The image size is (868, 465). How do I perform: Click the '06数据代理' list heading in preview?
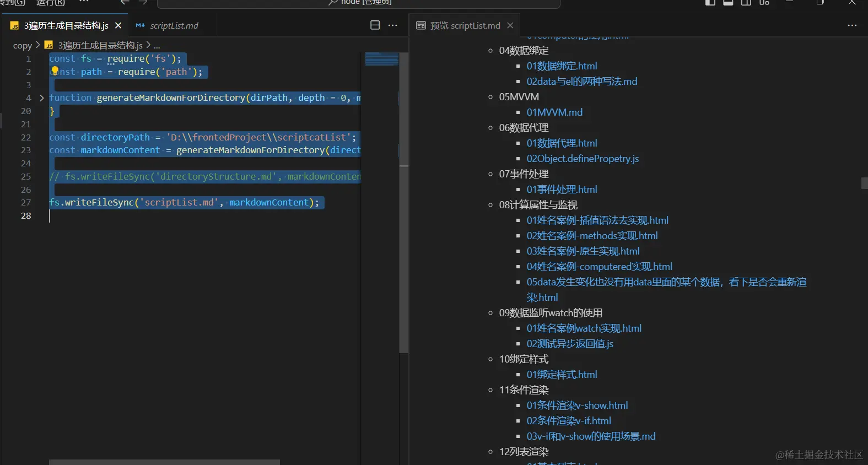point(524,128)
